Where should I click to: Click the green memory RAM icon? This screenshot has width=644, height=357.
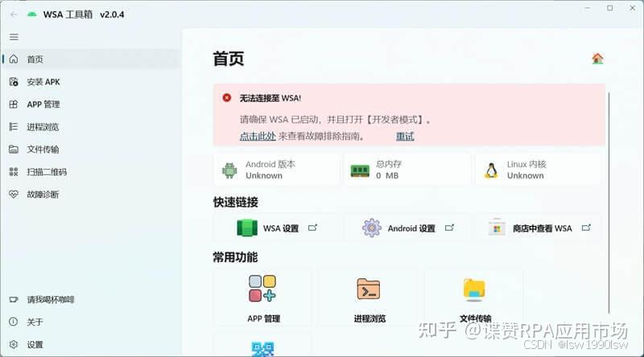[360, 170]
